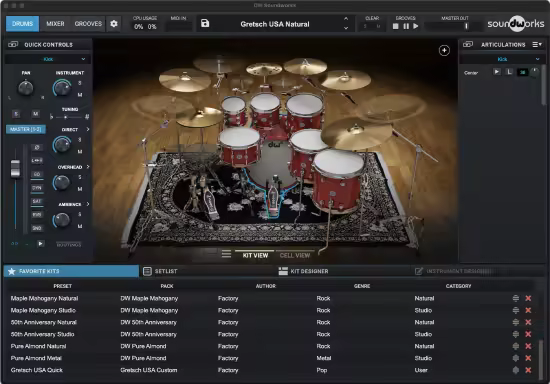Switch to Cell View
550x384 pixels.
tap(295, 255)
